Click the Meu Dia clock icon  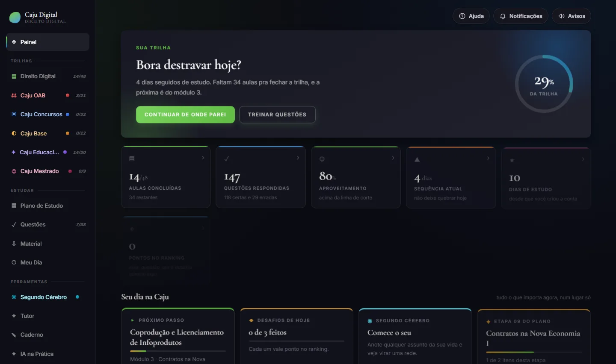tap(14, 262)
